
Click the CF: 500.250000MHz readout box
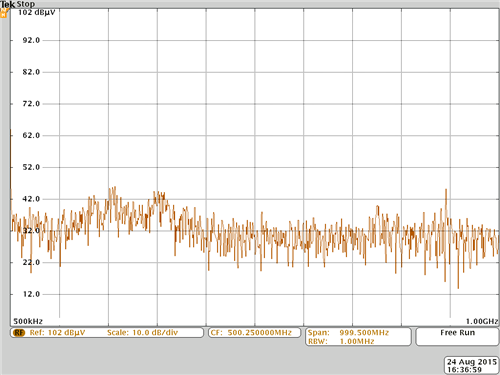click(255, 333)
